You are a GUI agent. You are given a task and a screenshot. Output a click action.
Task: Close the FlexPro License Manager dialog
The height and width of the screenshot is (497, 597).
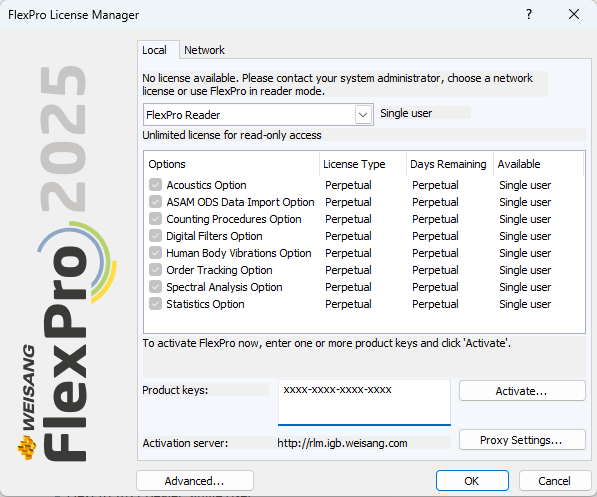click(574, 14)
